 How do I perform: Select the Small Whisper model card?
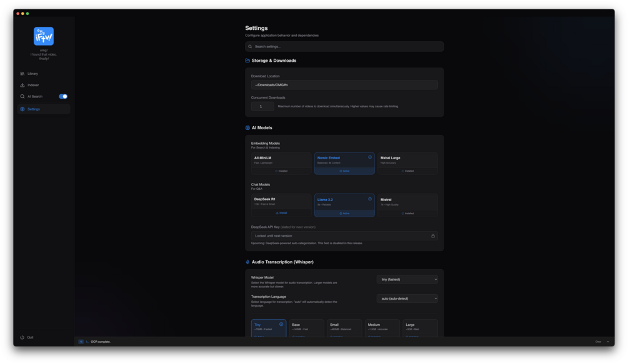(x=344, y=328)
